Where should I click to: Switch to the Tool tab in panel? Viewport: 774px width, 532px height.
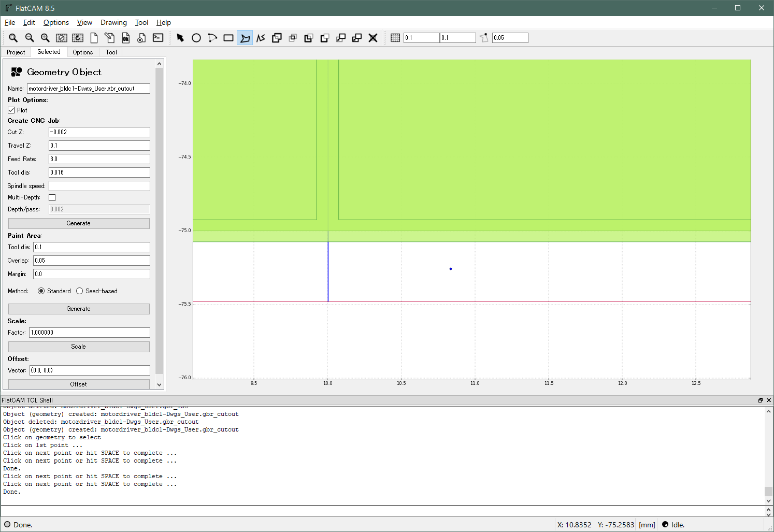111,52
